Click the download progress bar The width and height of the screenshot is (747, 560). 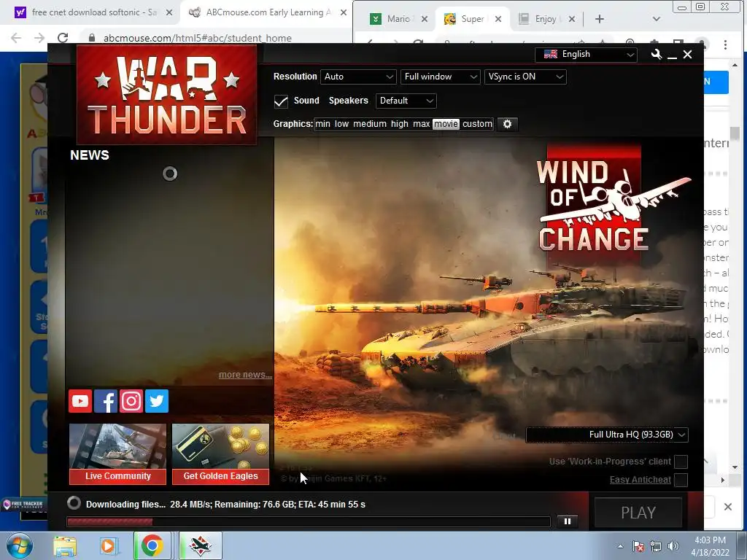point(309,522)
